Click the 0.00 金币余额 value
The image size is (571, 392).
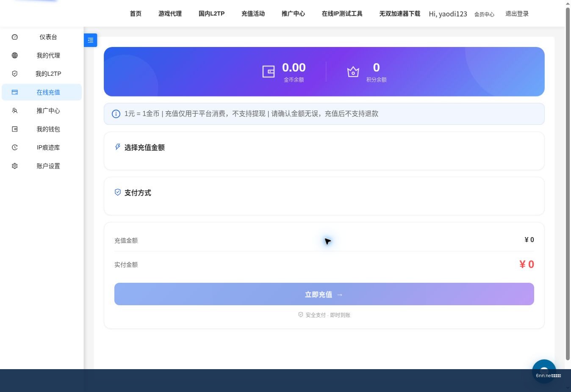[294, 67]
